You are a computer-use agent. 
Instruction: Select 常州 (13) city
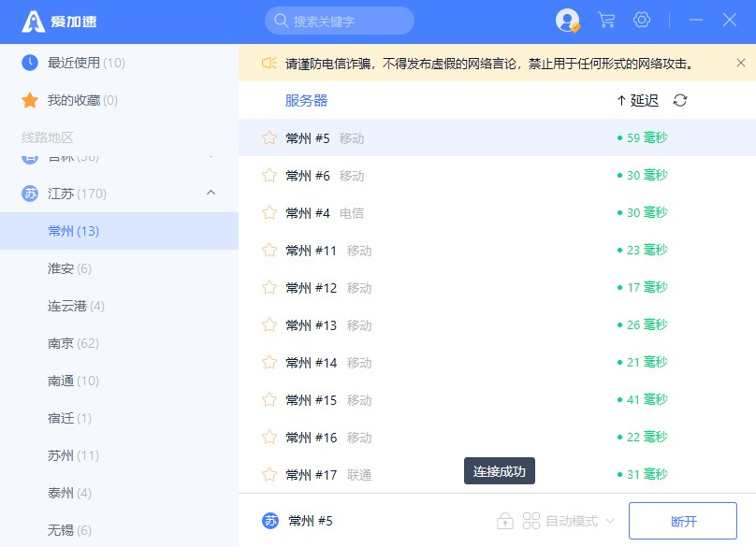[119, 231]
